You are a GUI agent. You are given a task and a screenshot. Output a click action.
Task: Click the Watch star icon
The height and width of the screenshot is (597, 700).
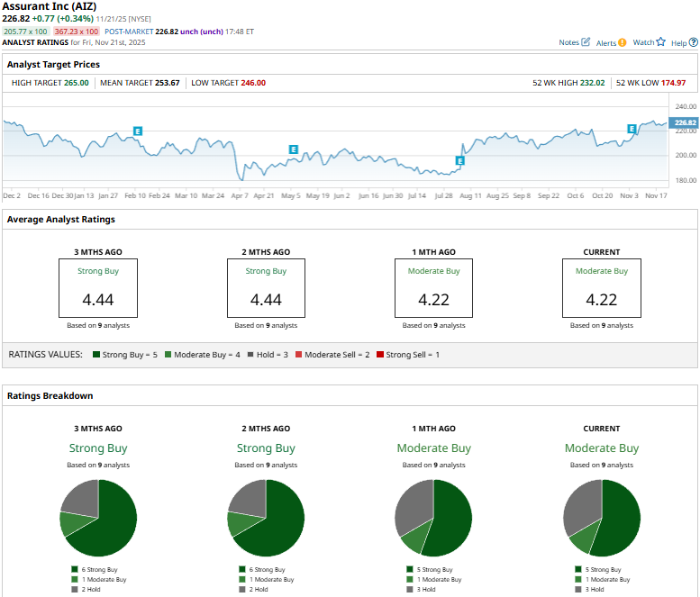(660, 42)
